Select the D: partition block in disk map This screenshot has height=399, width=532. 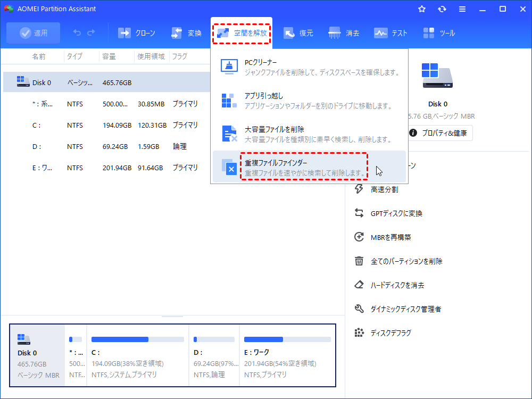214,355
